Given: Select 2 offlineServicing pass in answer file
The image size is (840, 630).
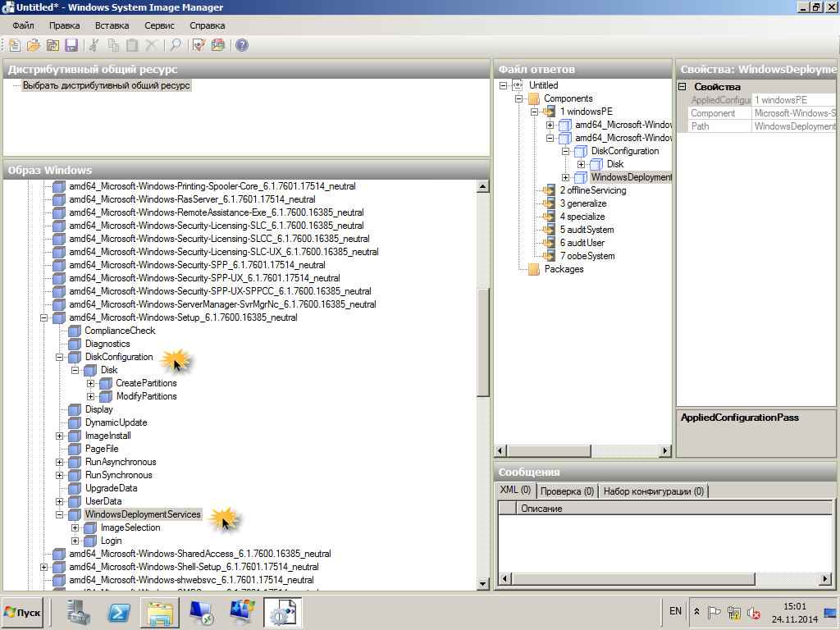Looking at the screenshot, I should [592, 190].
